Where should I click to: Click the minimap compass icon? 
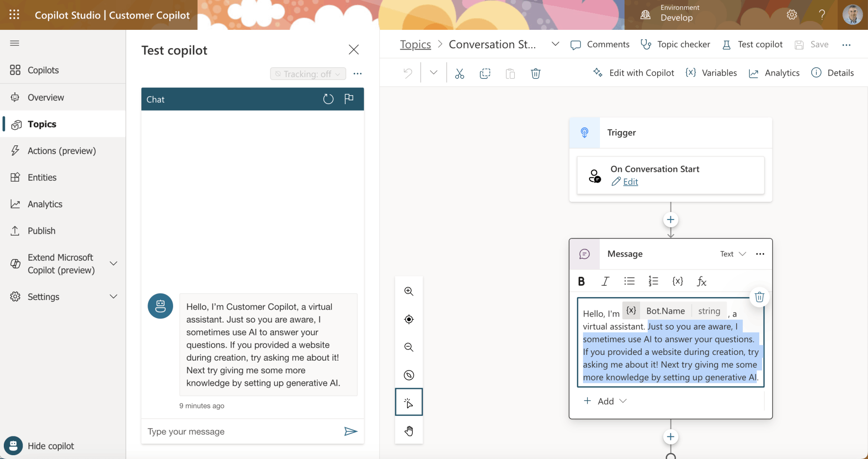pyautogui.click(x=409, y=375)
